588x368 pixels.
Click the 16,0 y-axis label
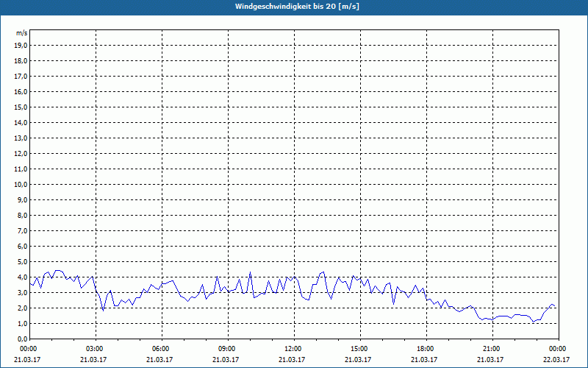tap(21, 91)
